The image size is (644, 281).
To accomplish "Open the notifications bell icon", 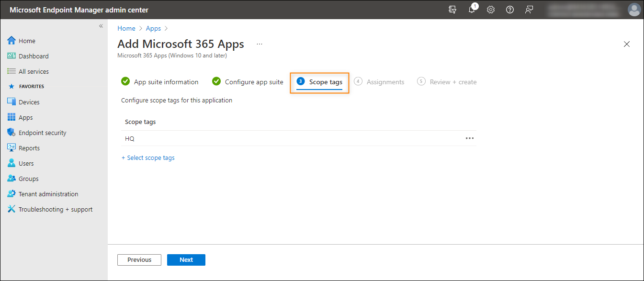I will (x=472, y=9).
